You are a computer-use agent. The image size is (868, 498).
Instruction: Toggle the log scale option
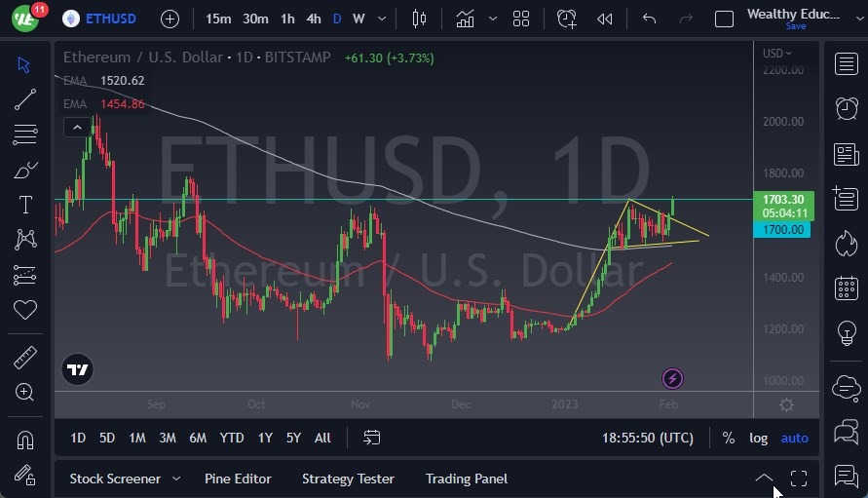pos(758,438)
